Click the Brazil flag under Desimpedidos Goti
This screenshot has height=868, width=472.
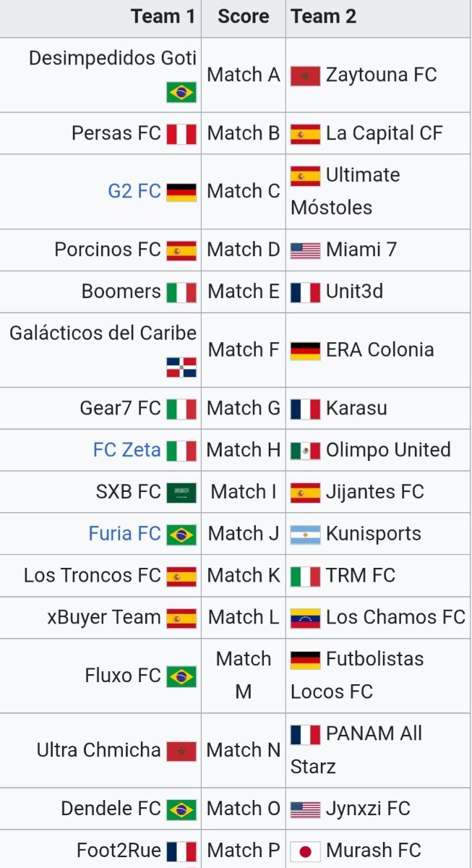point(181,92)
